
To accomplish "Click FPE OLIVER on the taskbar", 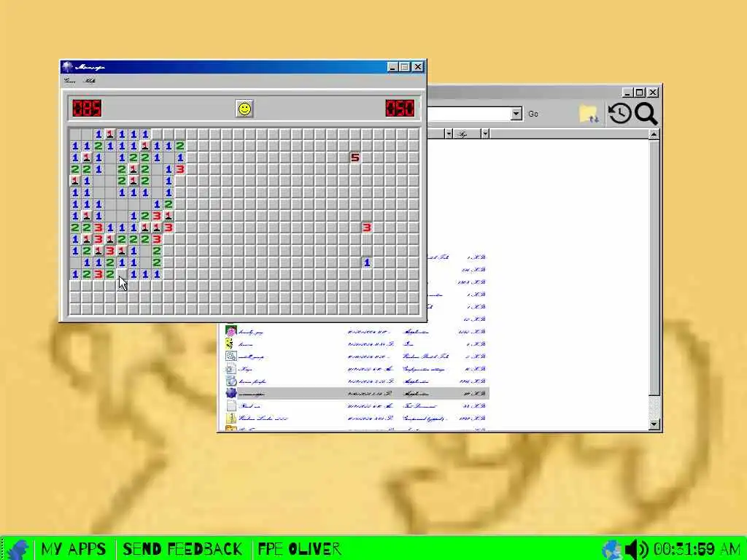I will tap(299, 549).
